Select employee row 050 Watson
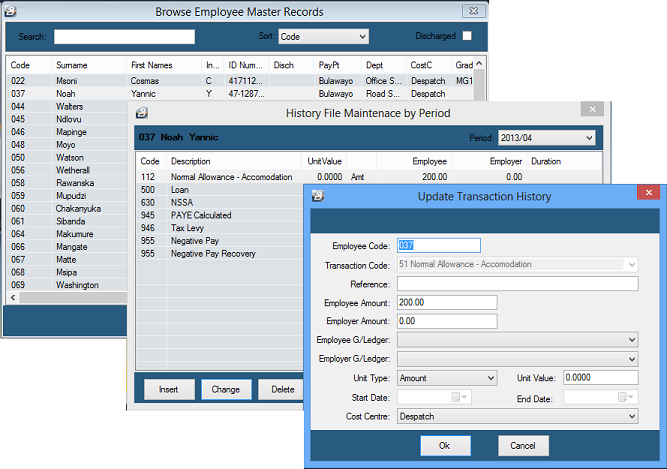The image size is (667, 469). [67, 157]
